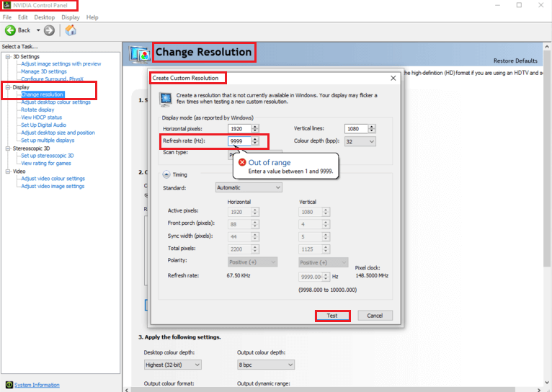The width and height of the screenshot is (552, 392).
Task: Open the Home icon in toolbar
Action: pos(71,30)
